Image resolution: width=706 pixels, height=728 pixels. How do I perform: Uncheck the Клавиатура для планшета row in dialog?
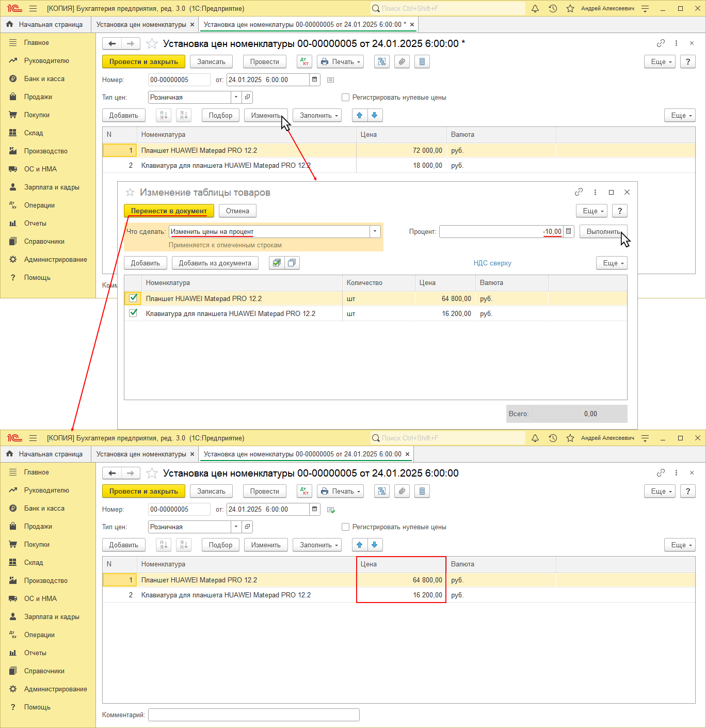coord(133,313)
